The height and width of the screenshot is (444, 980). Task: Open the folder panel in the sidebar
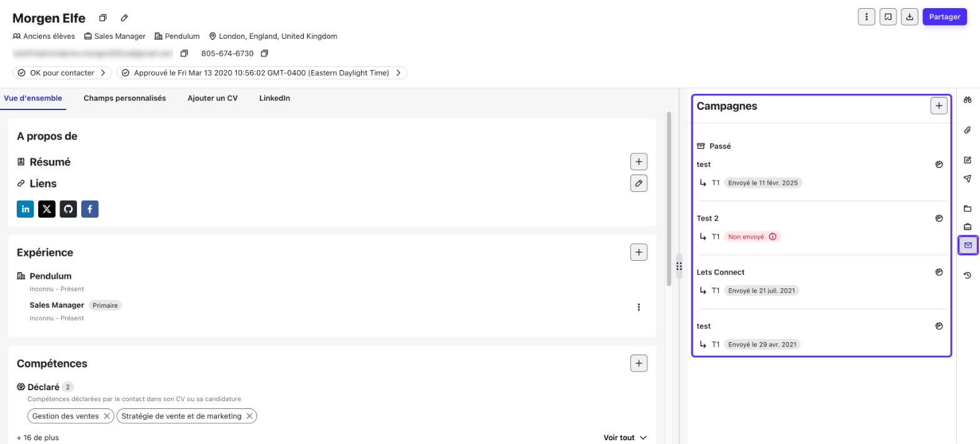tap(967, 208)
